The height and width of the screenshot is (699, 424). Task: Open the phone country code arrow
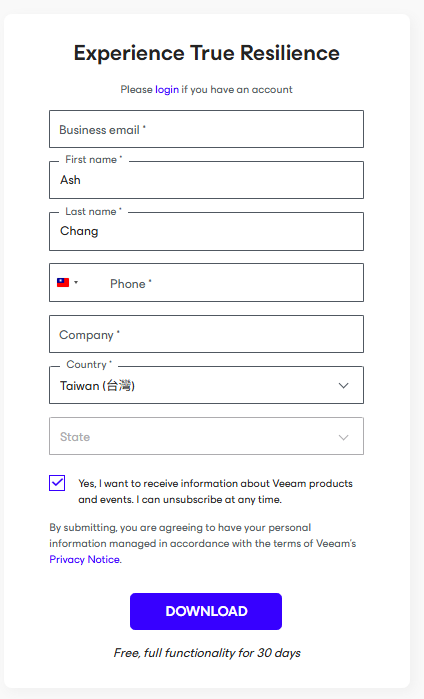coord(76,283)
